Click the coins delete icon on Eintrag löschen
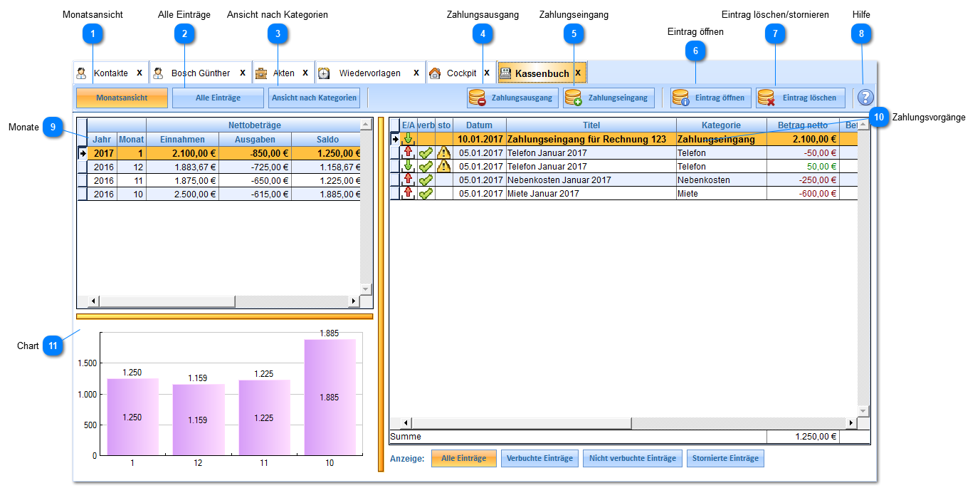 tap(766, 98)
